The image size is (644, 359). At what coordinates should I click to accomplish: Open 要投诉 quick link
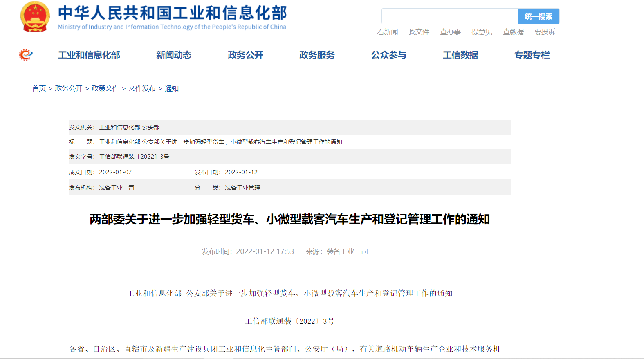[x=545, y=32]
